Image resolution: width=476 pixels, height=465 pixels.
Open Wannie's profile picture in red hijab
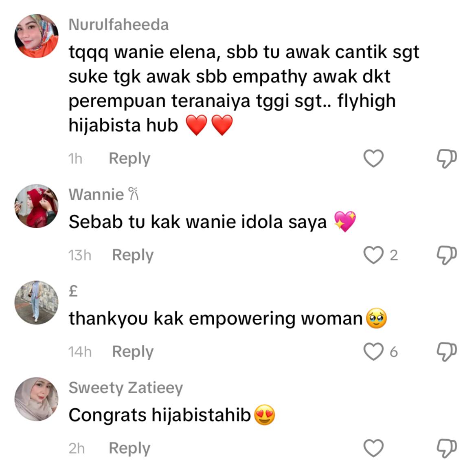36,206
